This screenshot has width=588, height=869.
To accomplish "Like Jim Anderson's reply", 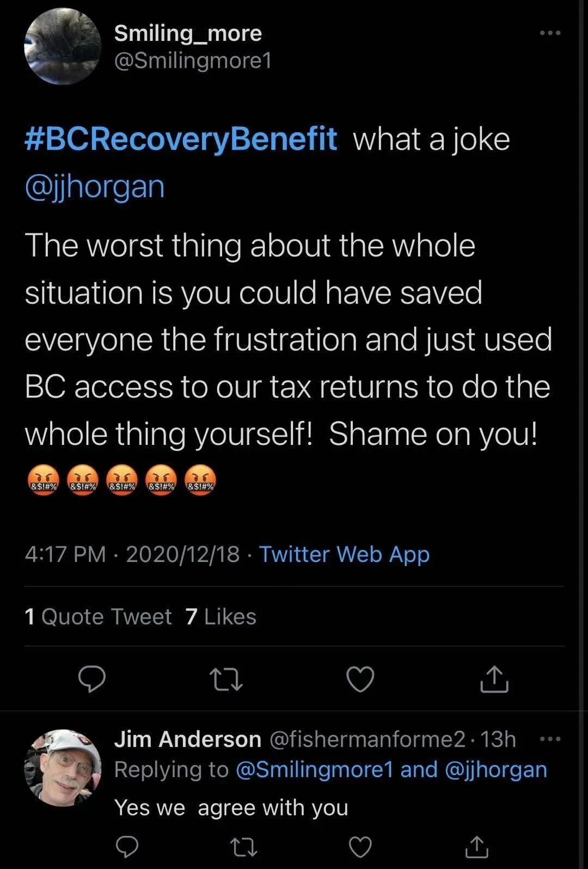I will (x=360, y=847).
